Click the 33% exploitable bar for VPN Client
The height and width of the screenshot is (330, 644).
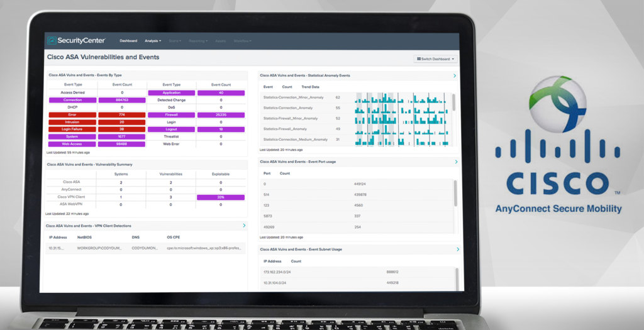[x=221, y=197]
